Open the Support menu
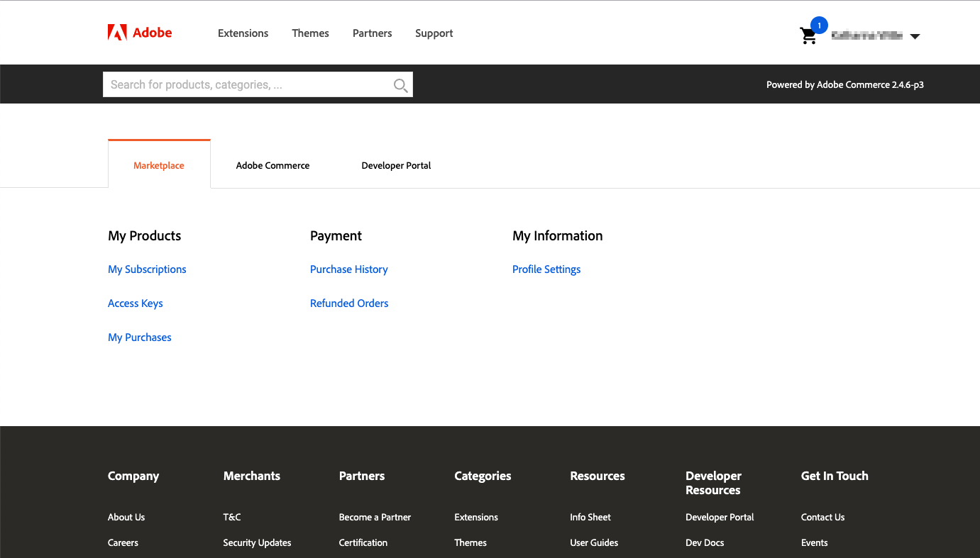Screen dimensions: 980x558 point(434,33)
